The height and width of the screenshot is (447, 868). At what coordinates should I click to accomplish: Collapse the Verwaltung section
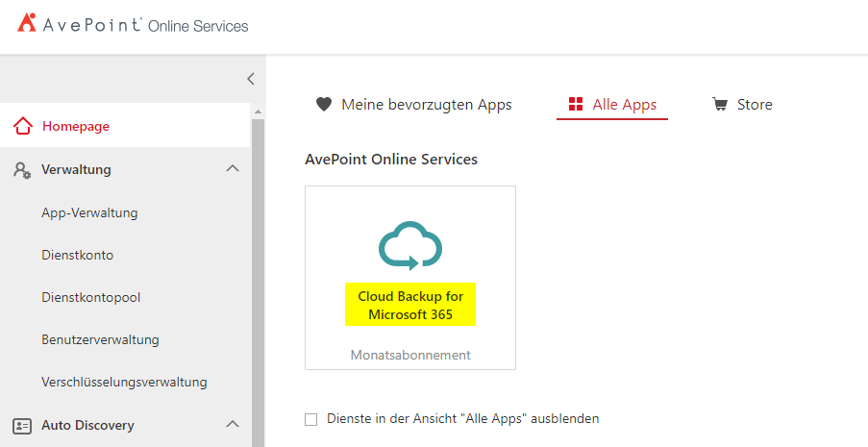232,169
